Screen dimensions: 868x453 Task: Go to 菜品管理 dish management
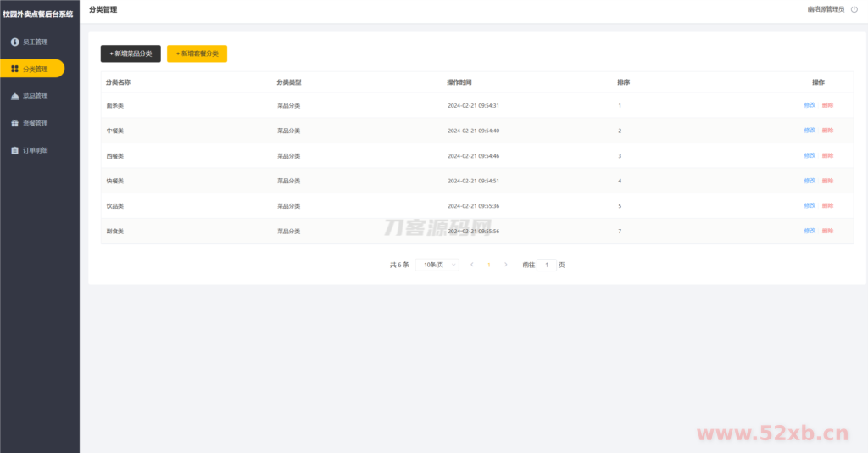(x=35, y=96)
